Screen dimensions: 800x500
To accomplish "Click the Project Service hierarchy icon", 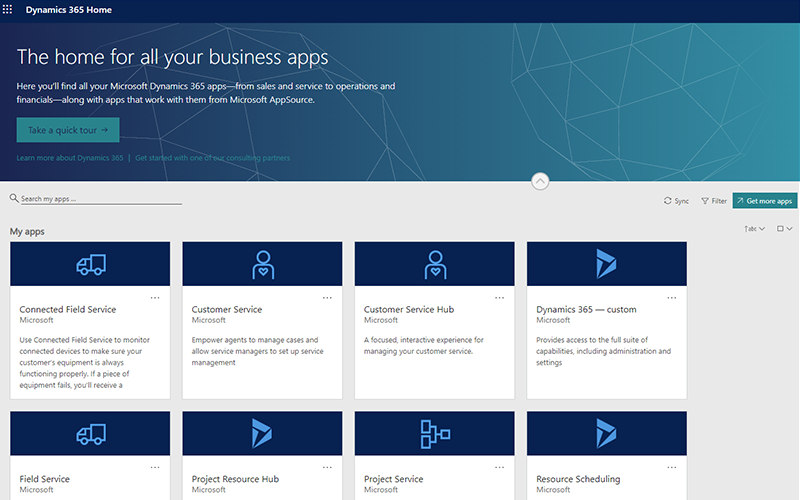I will click(435, 434).
